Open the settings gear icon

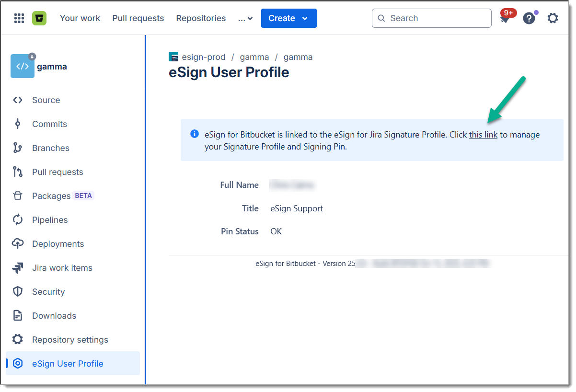(553, 18)
